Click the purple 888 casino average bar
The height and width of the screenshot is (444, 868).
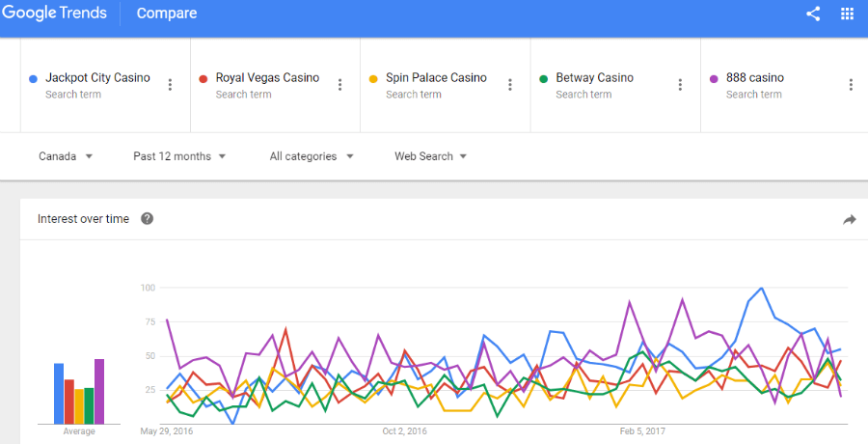[99, 391]
